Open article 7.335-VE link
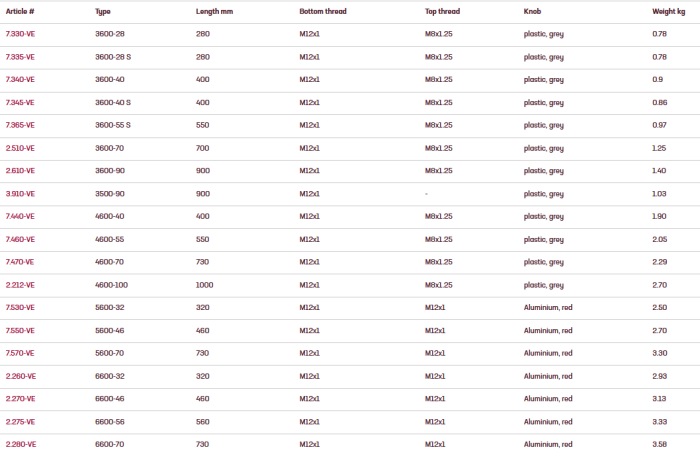700x466 pixels. pos(21,57)
